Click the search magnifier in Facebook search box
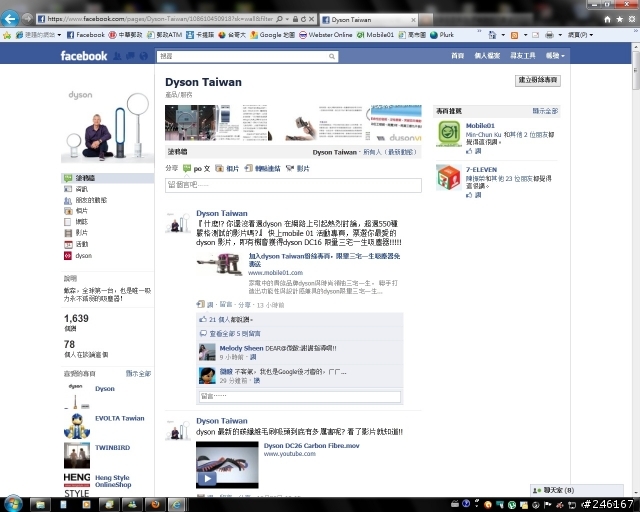The width and height of the screenshot is (640, 512). pyautogui.click(x=332, y=56)
